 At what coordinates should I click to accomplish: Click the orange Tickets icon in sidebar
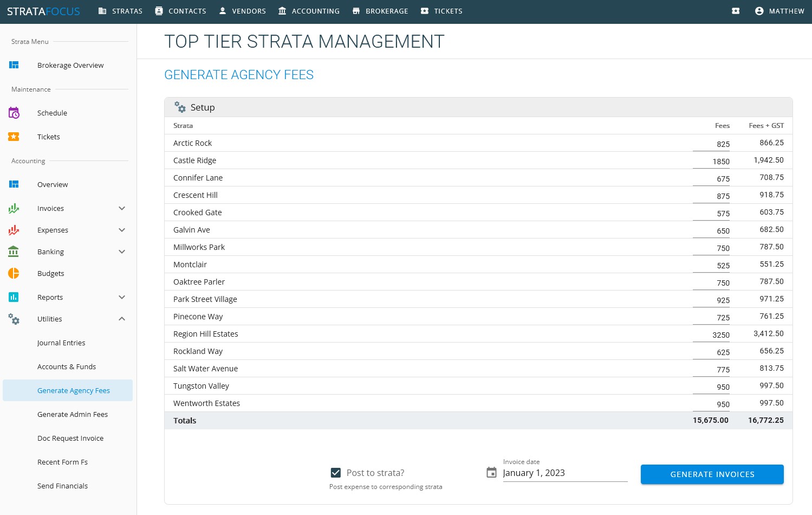(x=14, y=137)
